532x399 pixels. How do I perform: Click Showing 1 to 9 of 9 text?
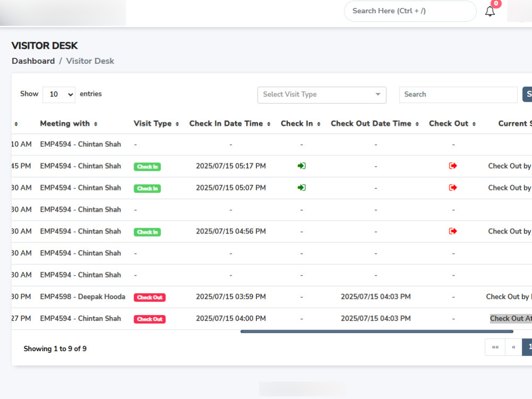(55, 349)
